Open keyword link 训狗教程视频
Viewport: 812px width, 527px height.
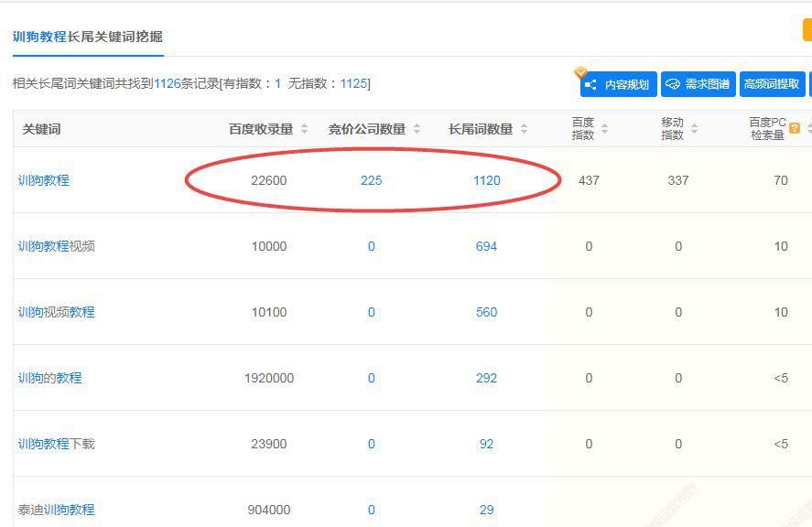[57, 246]
